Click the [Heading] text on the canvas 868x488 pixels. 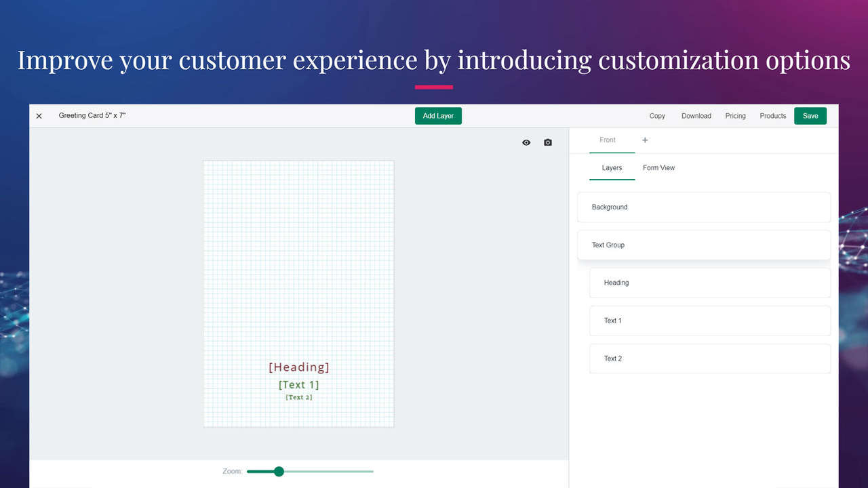click(x=298, y=367)
